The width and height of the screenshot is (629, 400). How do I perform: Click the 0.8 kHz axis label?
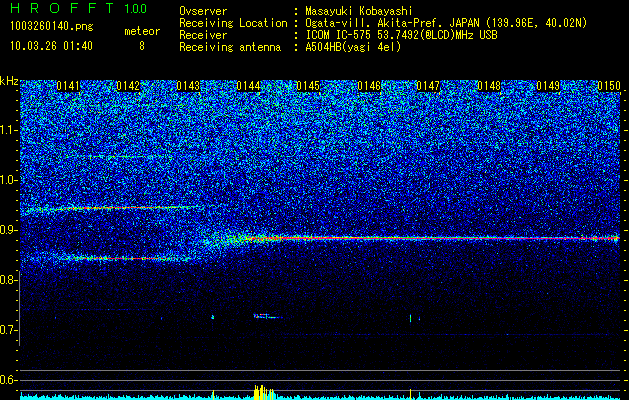pos(8,280)
